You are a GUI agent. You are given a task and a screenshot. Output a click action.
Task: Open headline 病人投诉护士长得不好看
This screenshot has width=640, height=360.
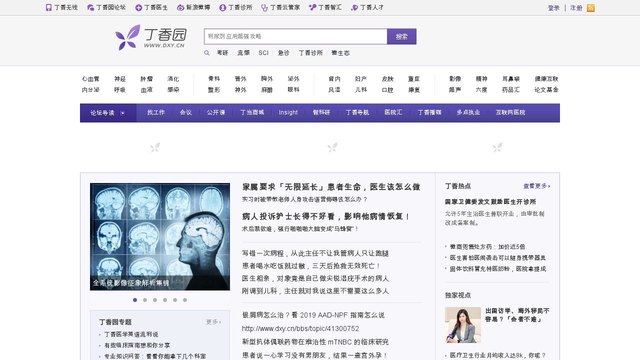tap(326, 216)
